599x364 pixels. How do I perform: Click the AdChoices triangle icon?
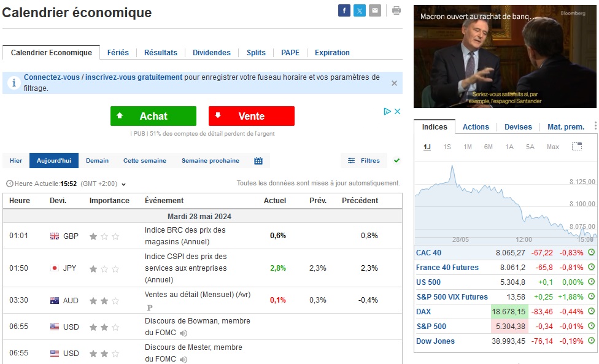(387, 111)
